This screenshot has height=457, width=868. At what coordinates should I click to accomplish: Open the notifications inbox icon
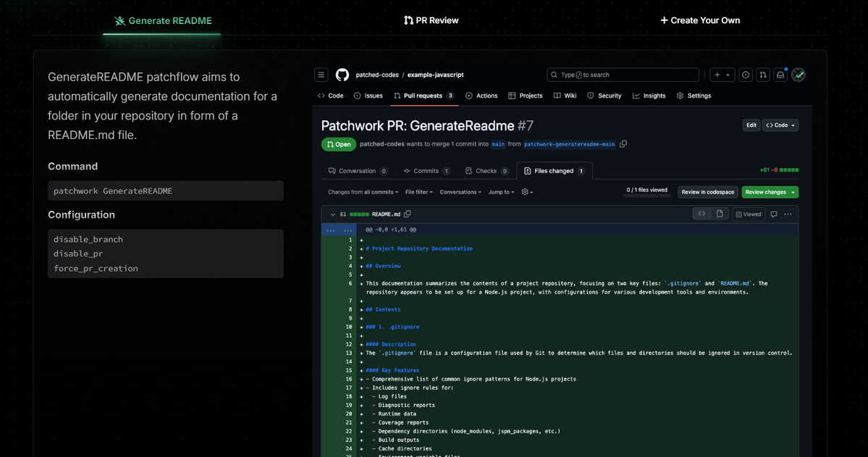pos(780,75)
